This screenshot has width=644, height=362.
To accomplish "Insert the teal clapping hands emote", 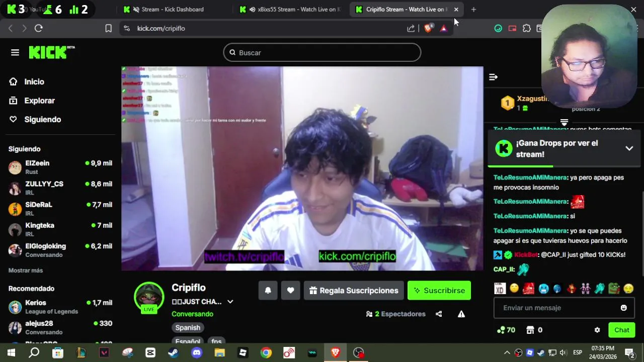I will 599,289.
